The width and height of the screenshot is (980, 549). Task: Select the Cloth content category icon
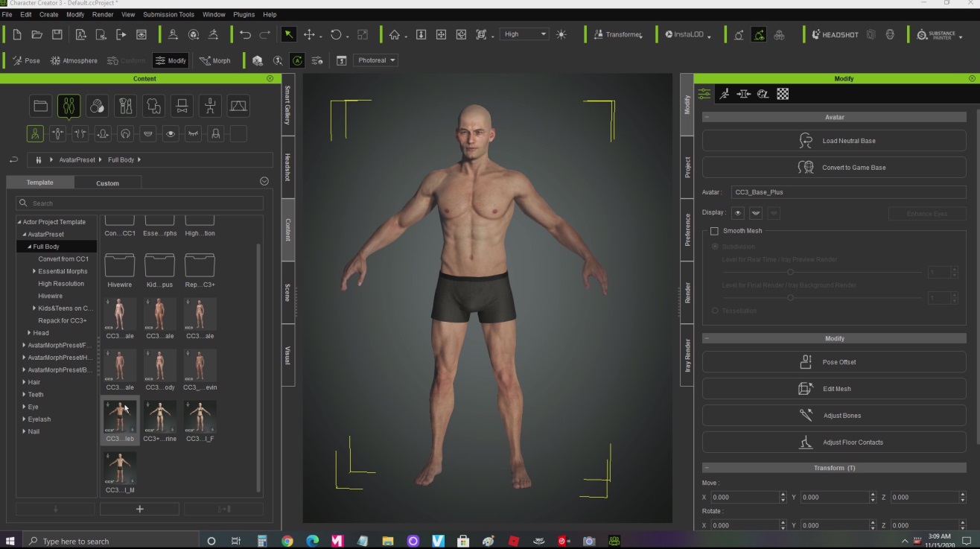click(x=153, y=106)
